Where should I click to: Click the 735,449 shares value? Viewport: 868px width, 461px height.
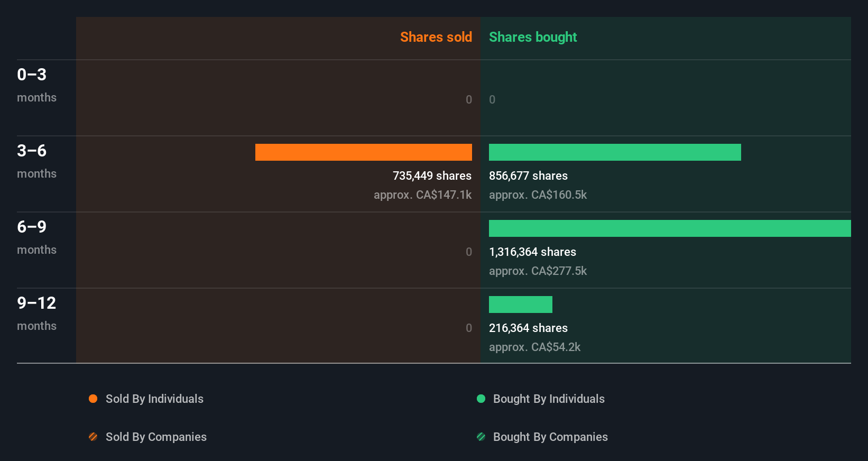coord(432,176)
